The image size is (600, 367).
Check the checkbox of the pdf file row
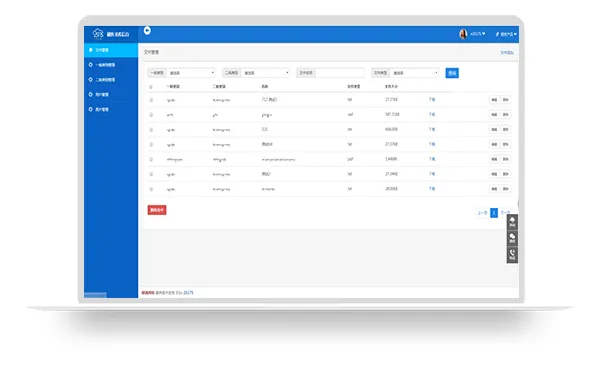pos(151,159)
